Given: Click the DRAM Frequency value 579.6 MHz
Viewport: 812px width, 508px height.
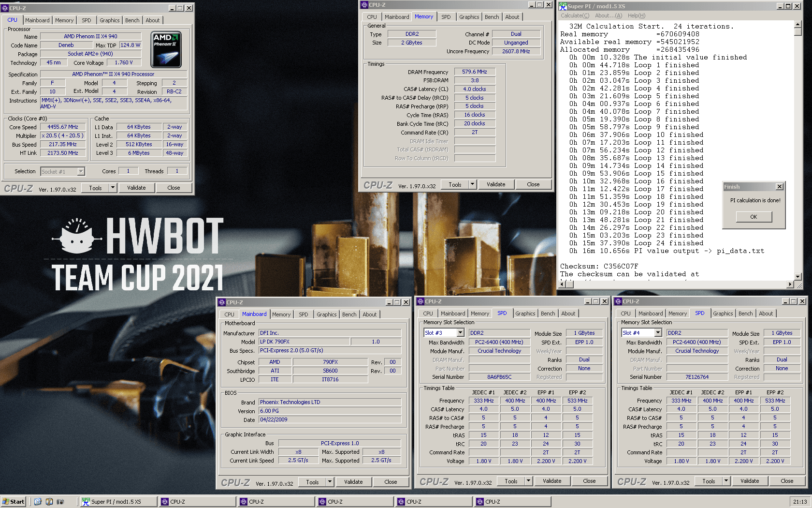Looking at the screenshot, I should (474, 72).
